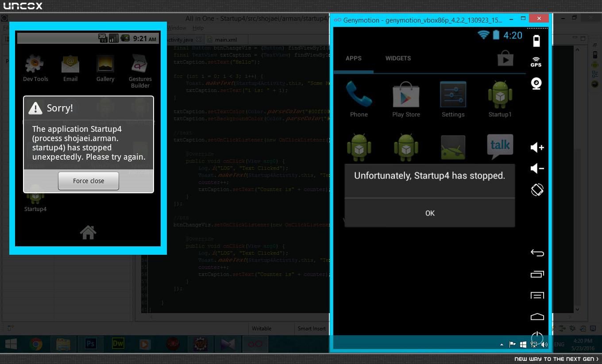This screenshot has height=364, width=602.
Task: Launch the Startup4 app in the old emulator
Action: pyautogui.click(x=35, y=198)
